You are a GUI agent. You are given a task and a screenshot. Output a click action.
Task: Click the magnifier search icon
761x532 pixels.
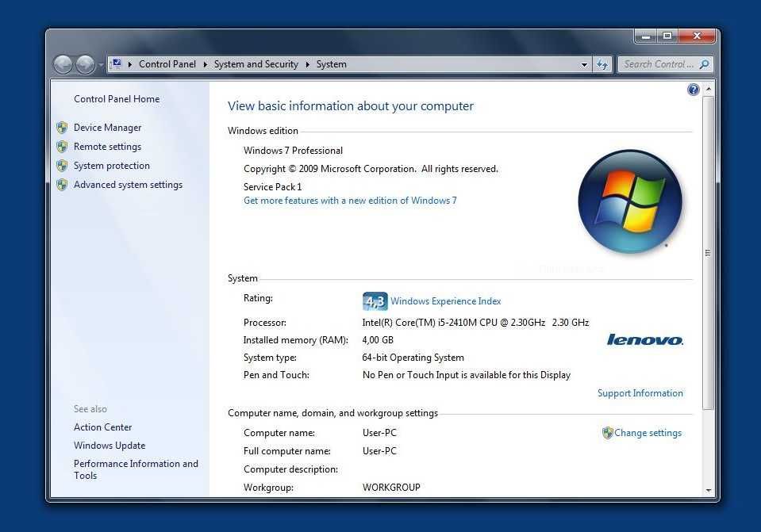tap(704, 64)
